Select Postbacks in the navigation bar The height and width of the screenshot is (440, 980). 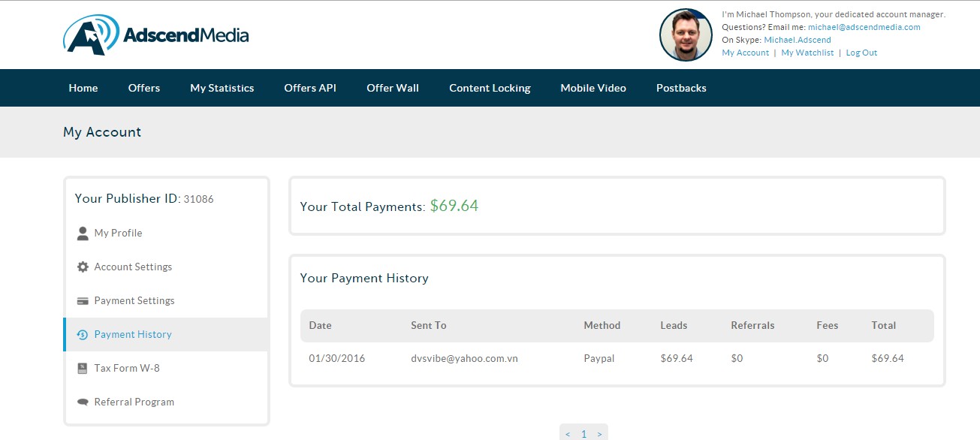(681, 88)
